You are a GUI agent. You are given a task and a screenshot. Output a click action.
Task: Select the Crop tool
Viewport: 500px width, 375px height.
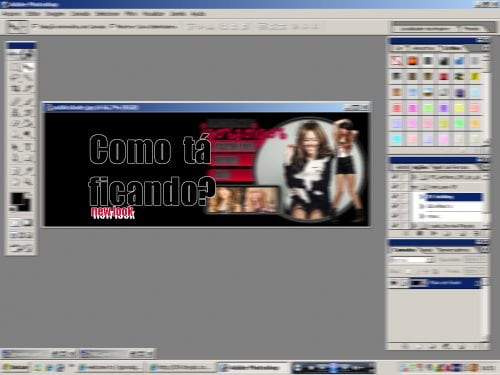pyautogui.click(x=15, y=88)
